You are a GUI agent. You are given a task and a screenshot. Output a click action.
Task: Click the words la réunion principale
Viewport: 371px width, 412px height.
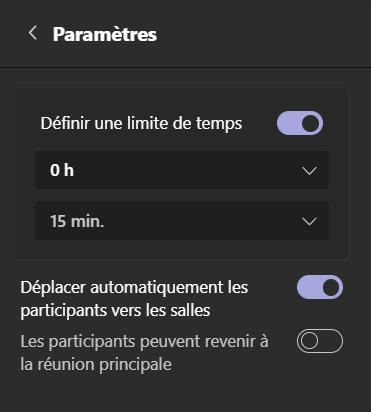coord(96,364)
